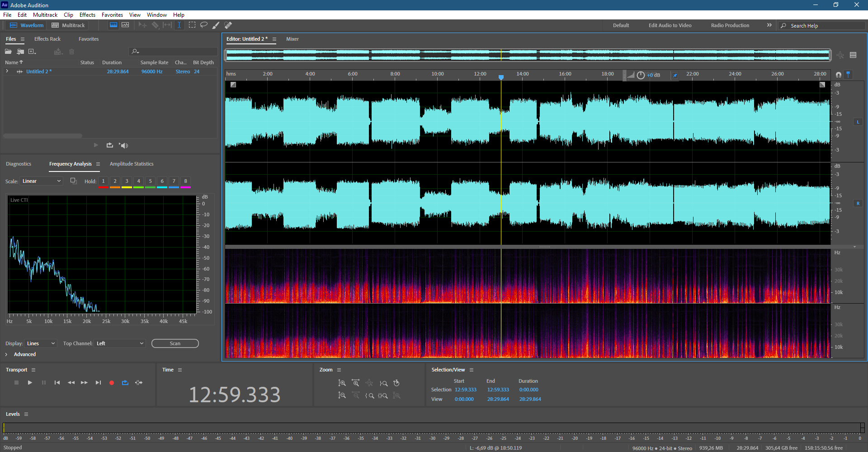Screen dimensions: 868x452
Task: Click Selection Start time value
Action: 465,390
